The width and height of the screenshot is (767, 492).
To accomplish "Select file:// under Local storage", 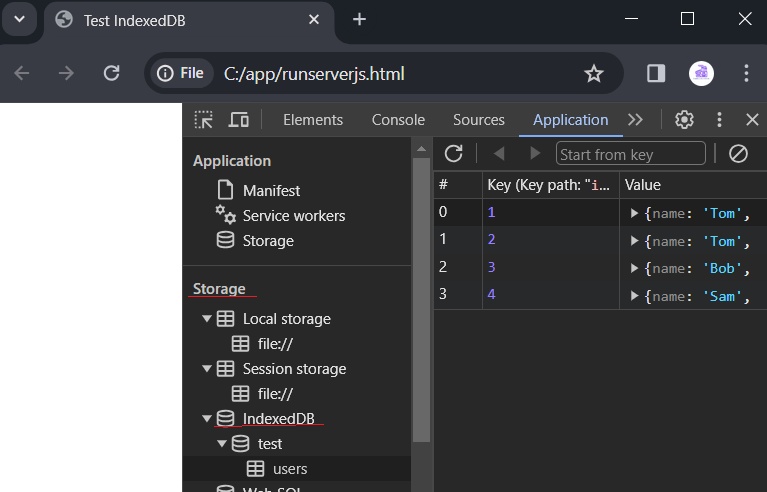I will 275,344.
